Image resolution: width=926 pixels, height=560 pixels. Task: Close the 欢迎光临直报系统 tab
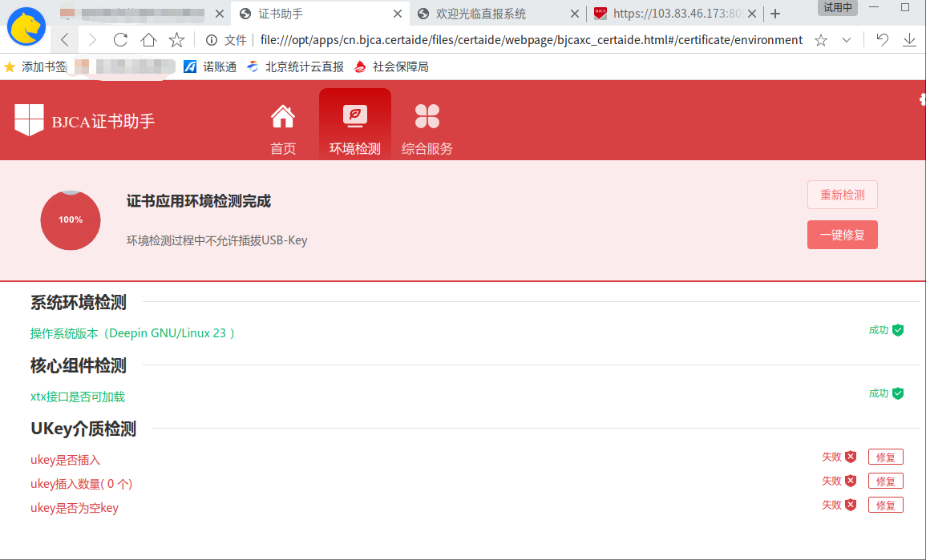point(574,14)
